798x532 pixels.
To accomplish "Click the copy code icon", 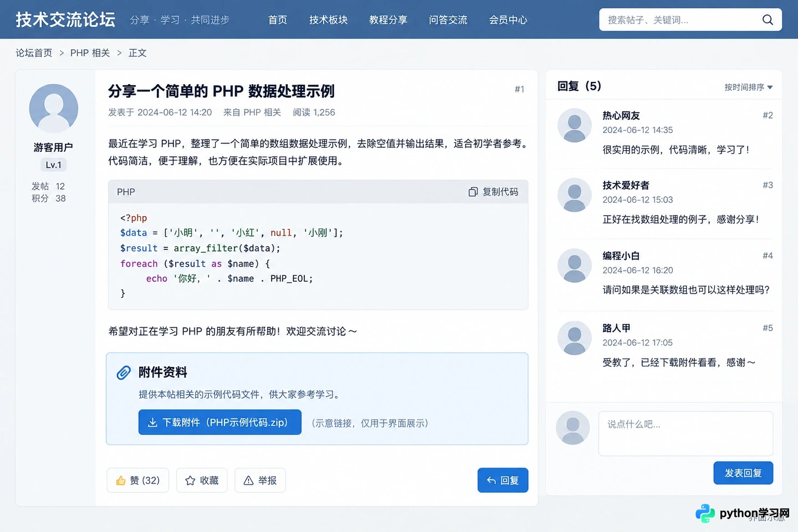I will tap(473, 192).
